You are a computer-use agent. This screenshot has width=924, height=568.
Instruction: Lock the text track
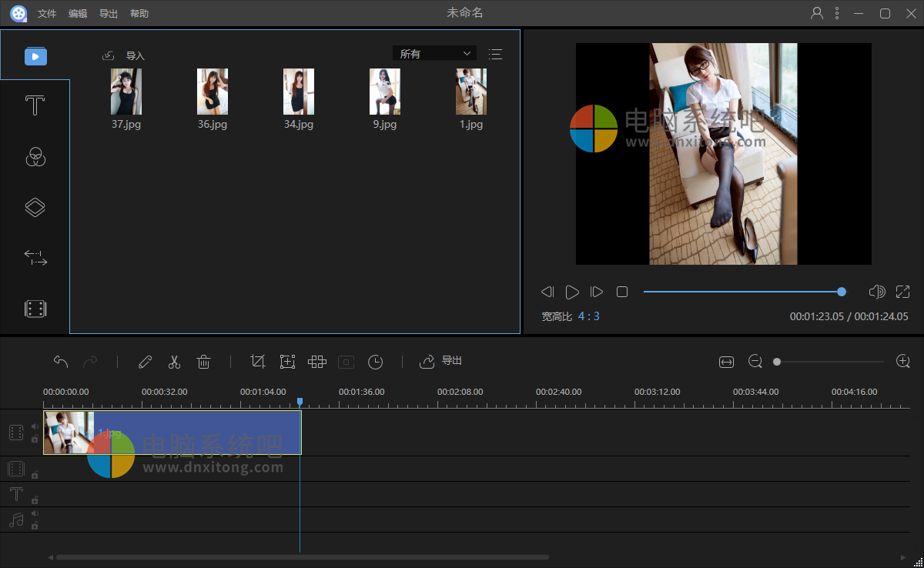(35, 500)
